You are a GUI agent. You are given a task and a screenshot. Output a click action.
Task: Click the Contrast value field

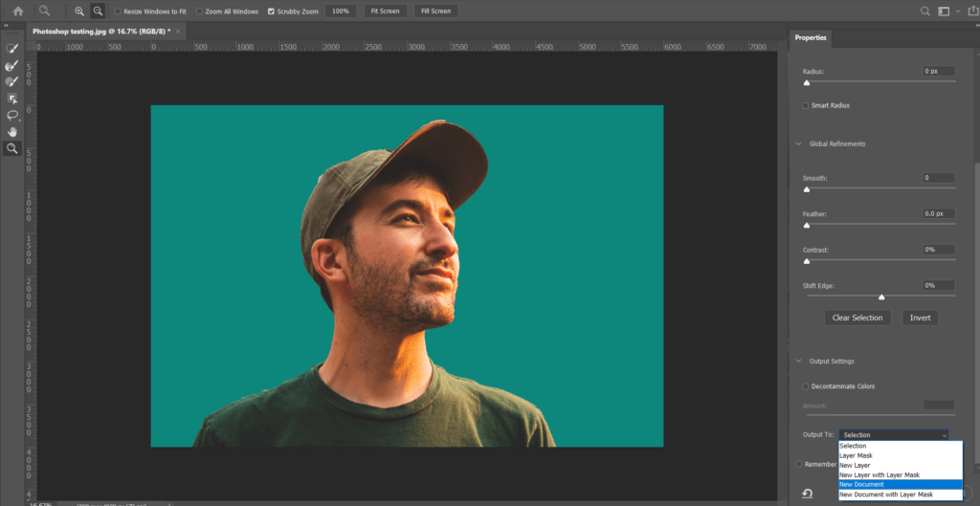click(939, 250)
